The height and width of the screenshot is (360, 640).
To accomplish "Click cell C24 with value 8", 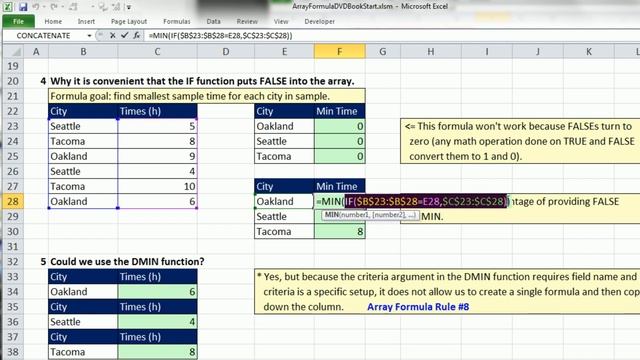I will 157,141.
